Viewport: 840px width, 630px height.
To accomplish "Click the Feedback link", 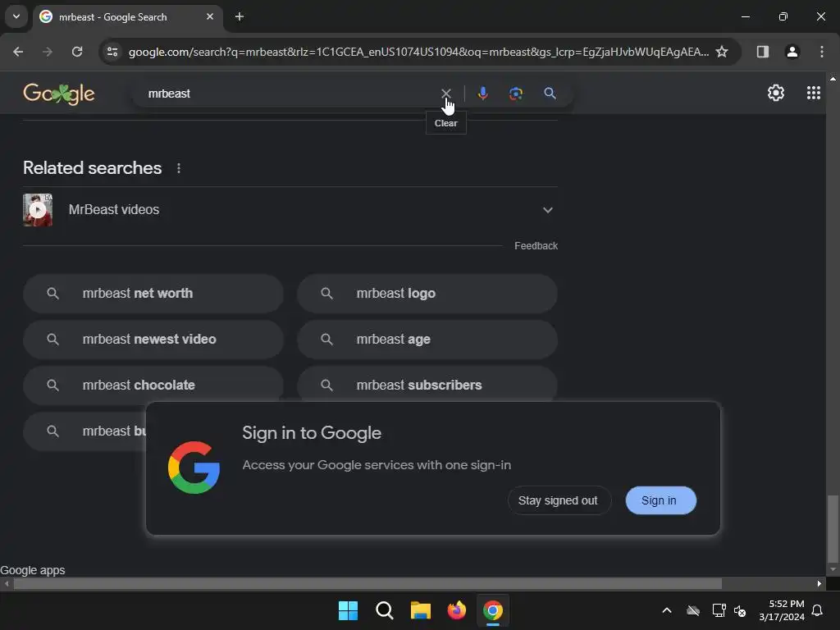I will [536, 246].
